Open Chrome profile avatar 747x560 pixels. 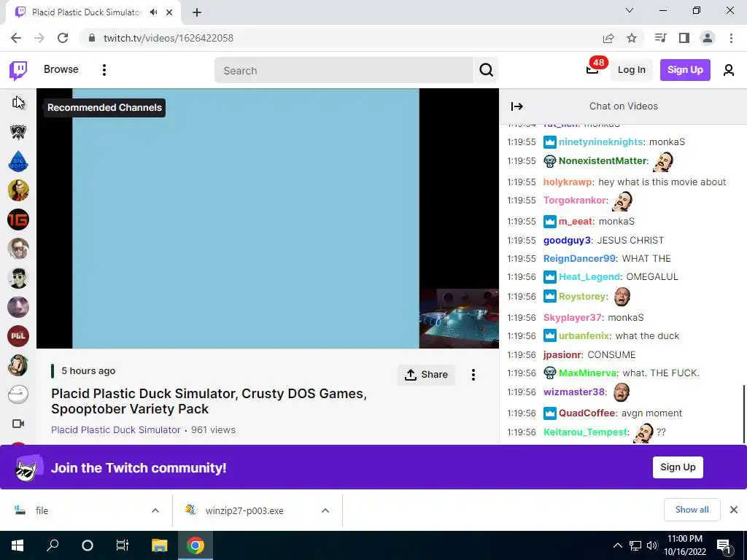708,38
